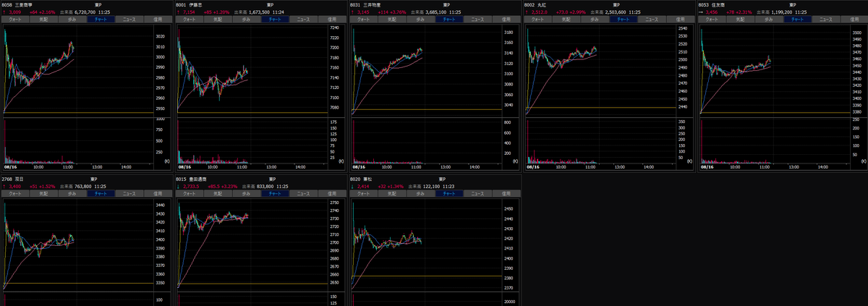Select チャート tab in 三井物産 8031 panel
This screenshot has height=306, width=868.
tap(448, 20)
